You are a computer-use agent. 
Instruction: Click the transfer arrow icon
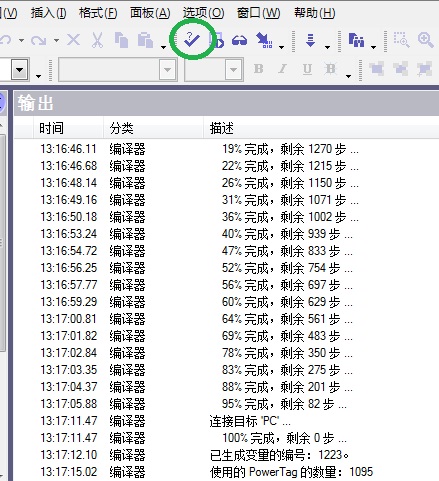coord(264,40)
